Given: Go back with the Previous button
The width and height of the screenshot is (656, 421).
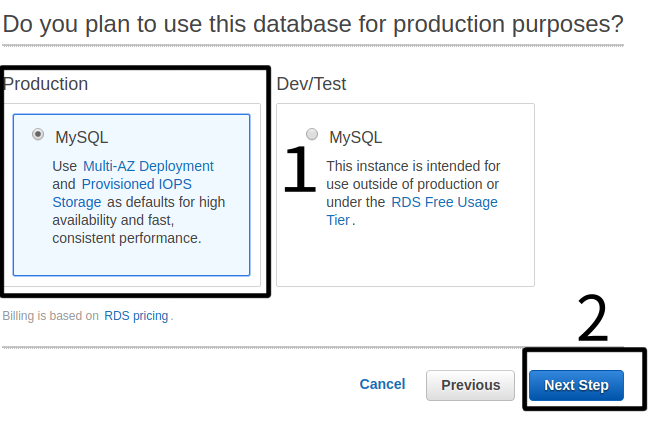Looking at the screenshot, I should (470, 386).
